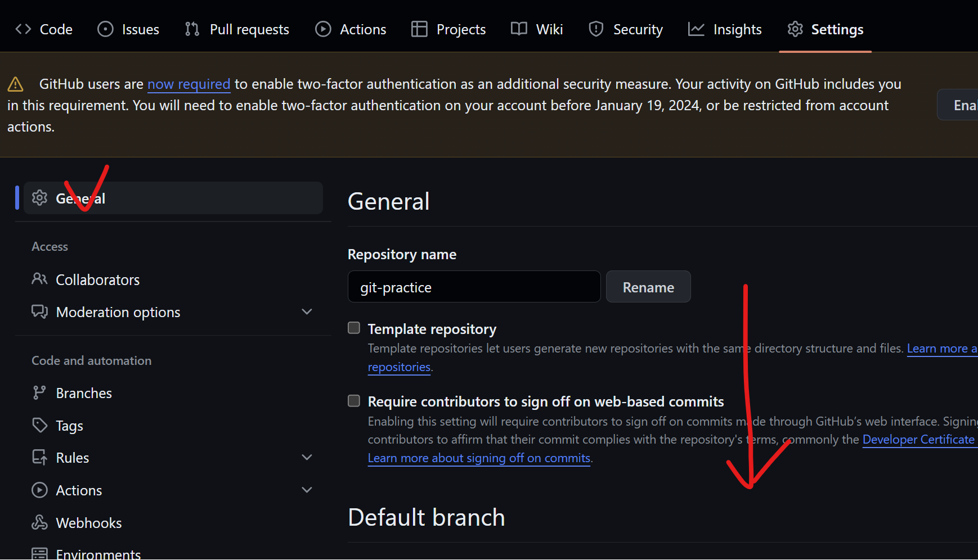Viewport: 978px width, 560px height.
Task: Select the Settings tab
Action: [826, 29]
